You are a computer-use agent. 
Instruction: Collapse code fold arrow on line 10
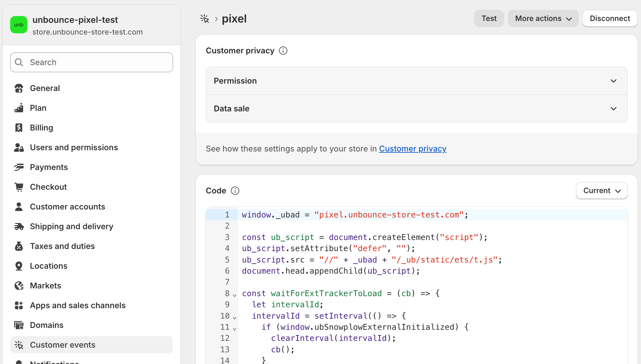click(235, 317)
